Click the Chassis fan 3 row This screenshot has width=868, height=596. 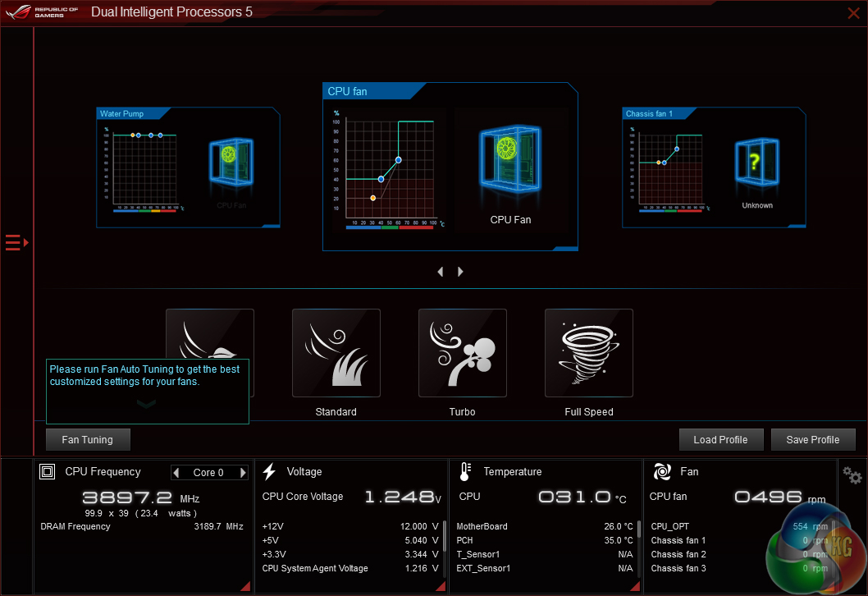739,568
